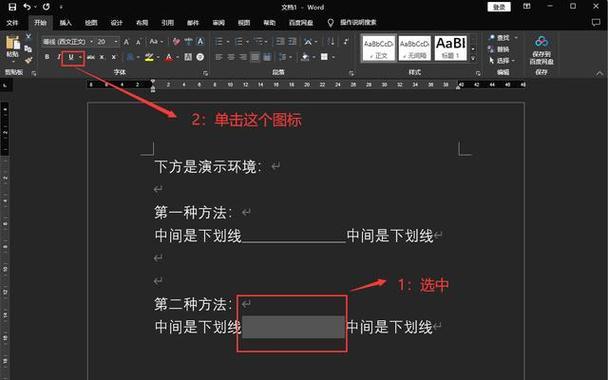Click the Clear Formatting eraser icon
This screenshot has height=380, width=608.
point(176,41)
